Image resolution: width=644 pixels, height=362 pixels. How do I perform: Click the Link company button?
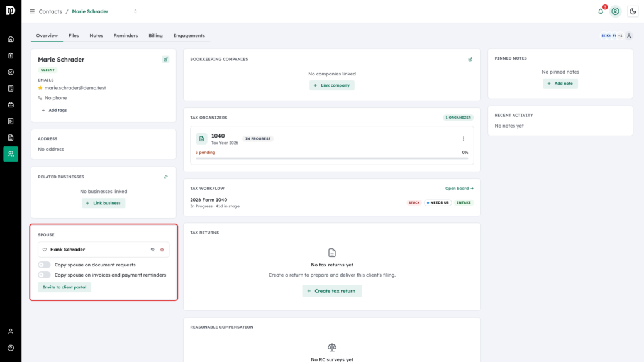pos(332,85)
